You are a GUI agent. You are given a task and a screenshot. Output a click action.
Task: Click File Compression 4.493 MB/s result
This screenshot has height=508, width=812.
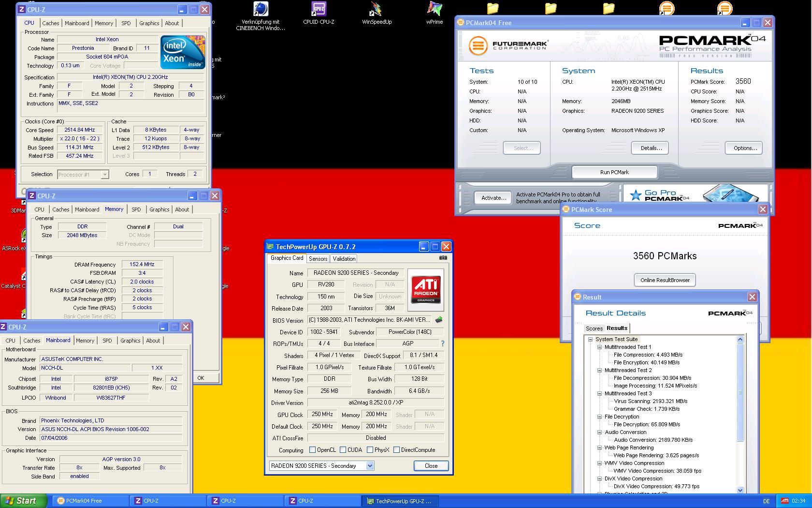(x=648, y=355)
